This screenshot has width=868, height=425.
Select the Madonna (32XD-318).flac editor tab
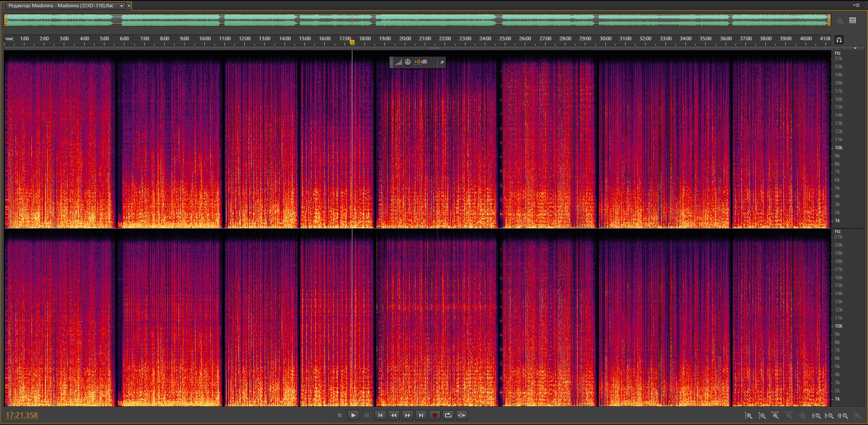click(61, 6)
